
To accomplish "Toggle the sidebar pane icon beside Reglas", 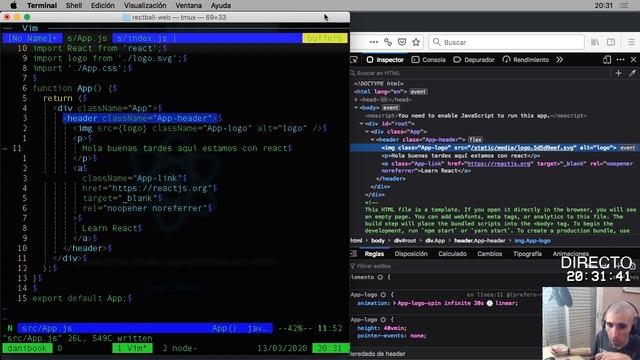I will (x=353, y=254).
